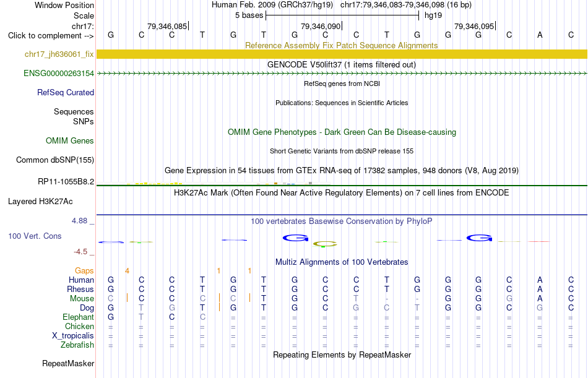Click the yellow chr17_jh636061_fix alignment bar

click(342, 54)
